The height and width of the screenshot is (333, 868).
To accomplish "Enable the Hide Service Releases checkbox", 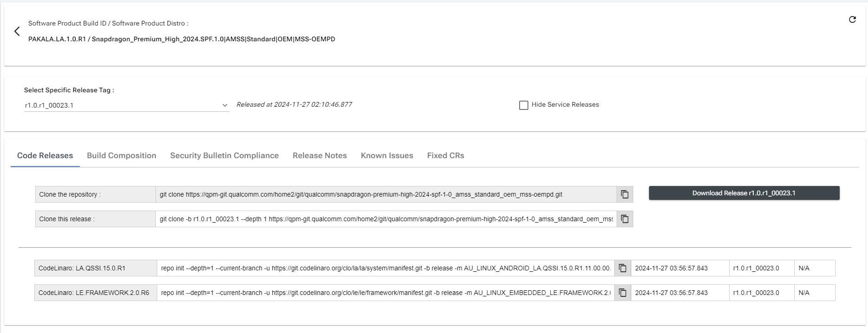I will (524, 105).
